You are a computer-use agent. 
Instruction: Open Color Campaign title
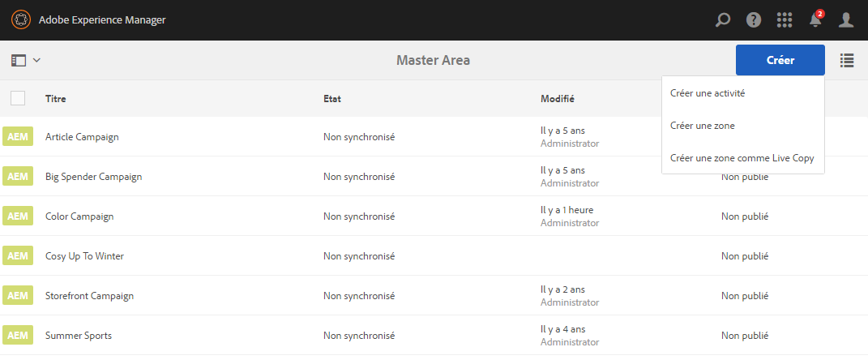[x=79, y=216]
